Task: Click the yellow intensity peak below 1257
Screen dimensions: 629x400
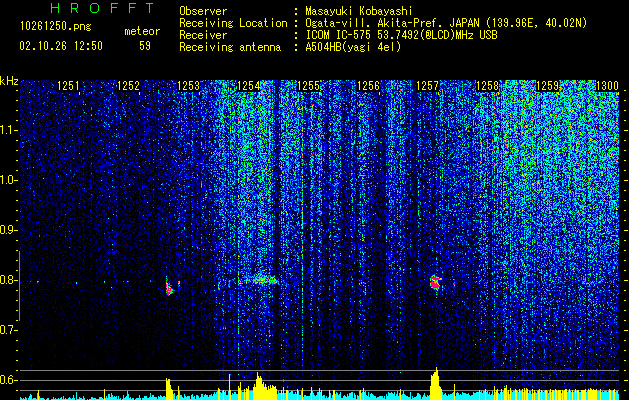Action: pyautogui.click(x=435, y=383)
